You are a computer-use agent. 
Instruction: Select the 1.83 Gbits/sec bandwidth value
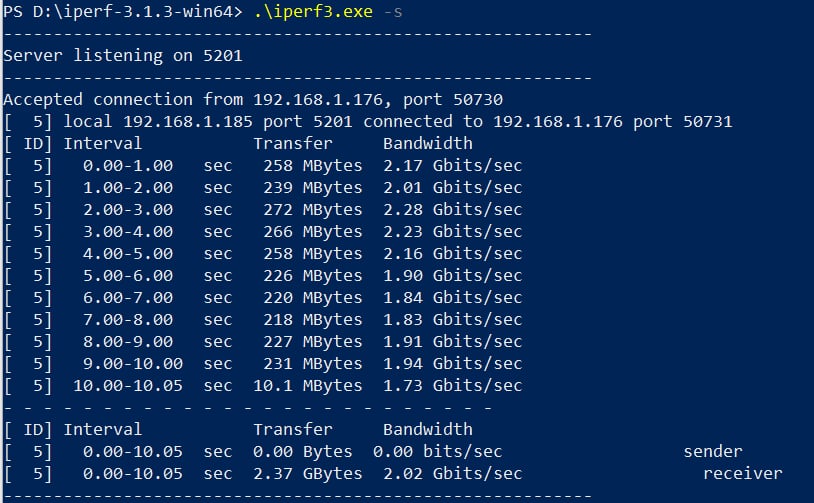pos(452,320)
